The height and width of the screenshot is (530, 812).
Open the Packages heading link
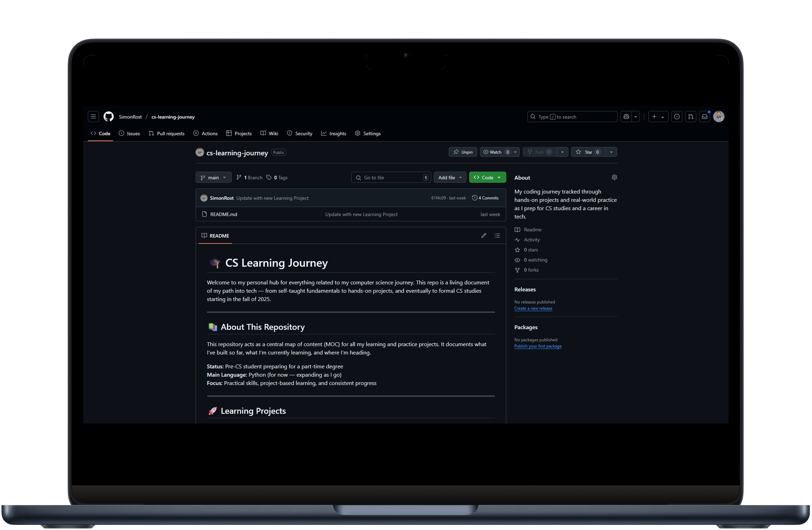click(526, 328)
